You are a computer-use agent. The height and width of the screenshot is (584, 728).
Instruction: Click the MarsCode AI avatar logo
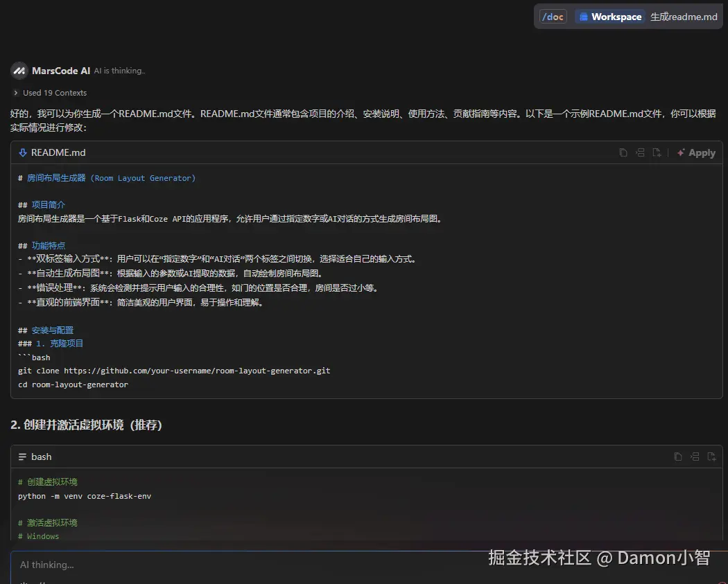click(x=19, y=71)
